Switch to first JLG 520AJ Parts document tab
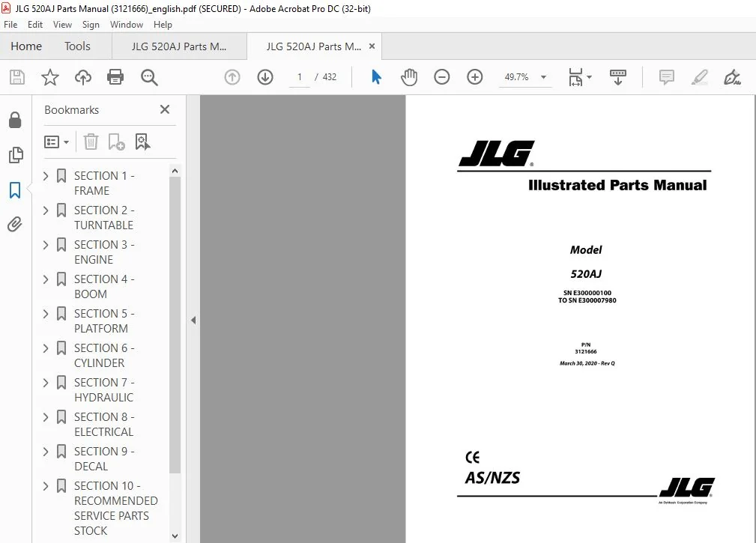 coord(179,46)
